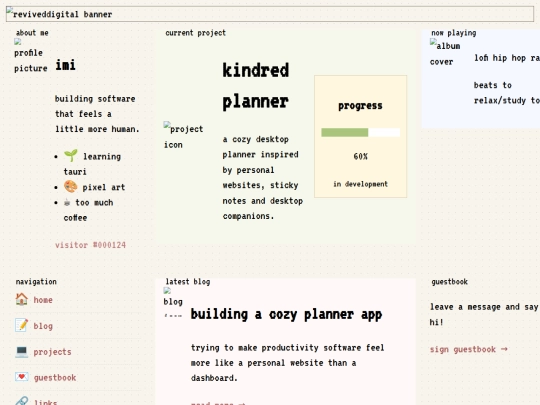
Task: Click the palette icon beside pixel art
Action: click(x=71, y=187)
